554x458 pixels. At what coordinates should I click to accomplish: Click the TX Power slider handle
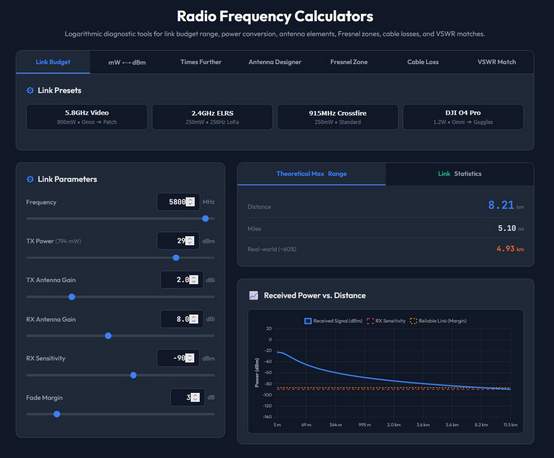[x=176, y=258]
